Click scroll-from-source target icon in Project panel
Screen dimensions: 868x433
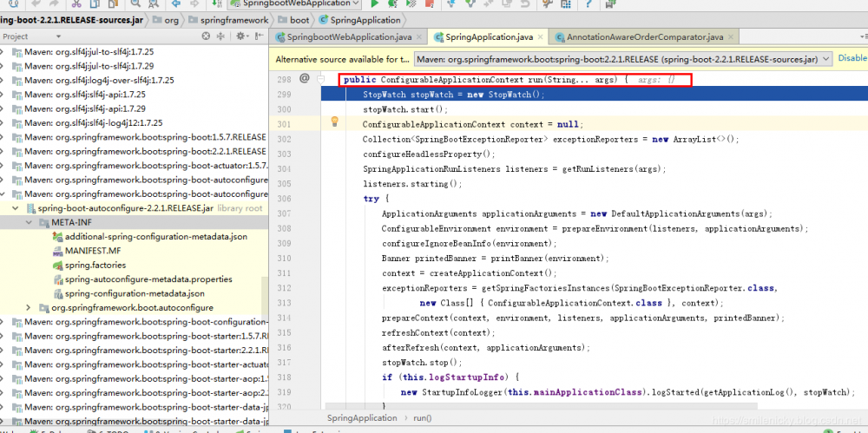(206, 36)
